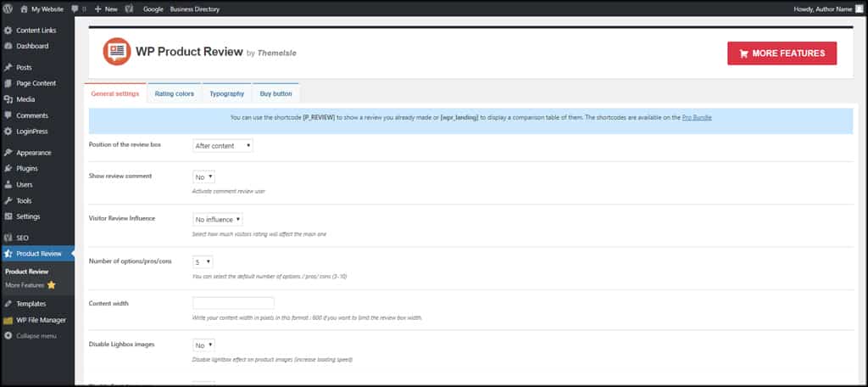The height and width of the screenshot is (387, 868).
Task: Open Content Links gear icon in sidebar
Action: pyautogui.click(x=8, y=31)
